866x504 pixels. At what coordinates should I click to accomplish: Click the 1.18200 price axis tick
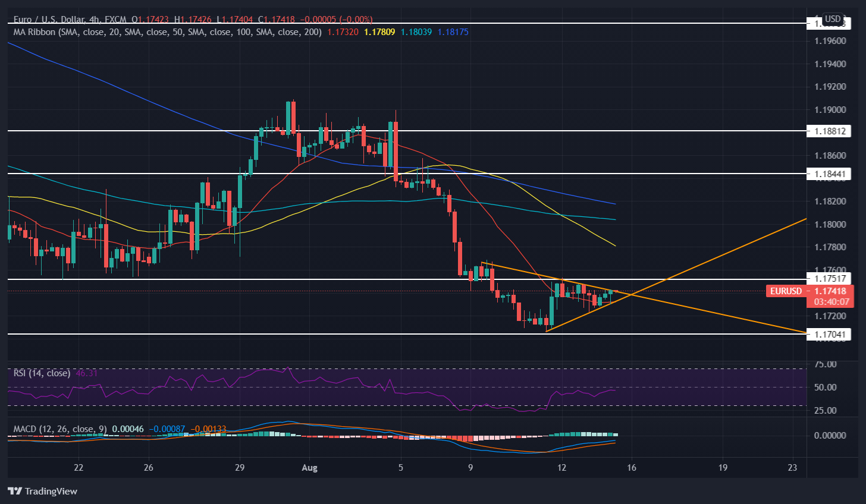830,201
